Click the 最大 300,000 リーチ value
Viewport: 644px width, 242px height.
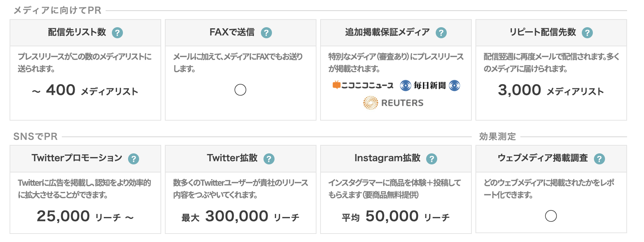click(240, 217)
